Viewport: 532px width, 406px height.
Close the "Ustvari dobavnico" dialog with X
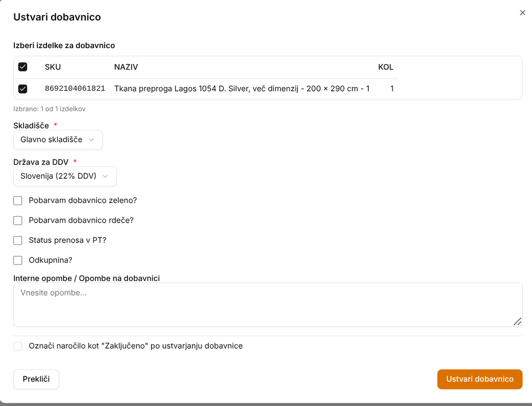(522, 12)
